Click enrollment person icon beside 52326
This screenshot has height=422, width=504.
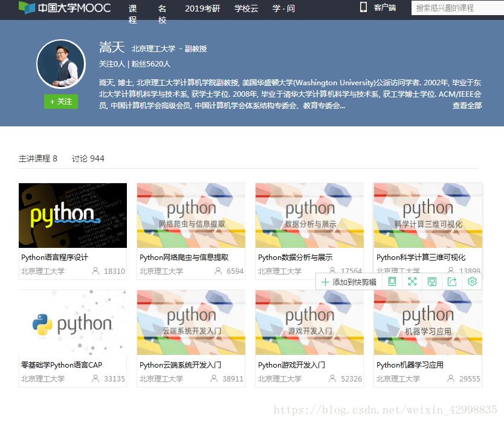point(332,378)
